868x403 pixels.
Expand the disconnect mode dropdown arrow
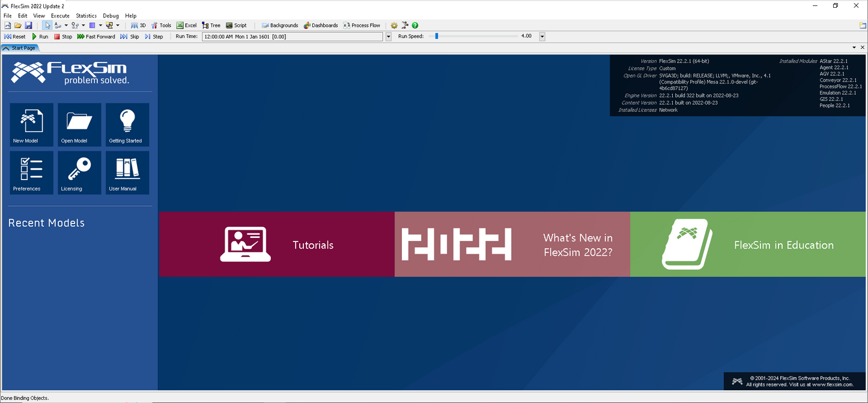[x=83, y=25]
